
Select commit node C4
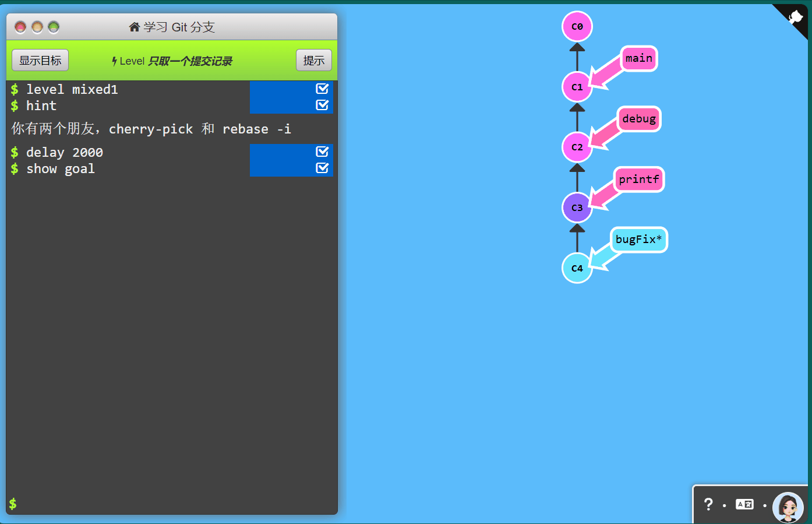tap(577, 268)
